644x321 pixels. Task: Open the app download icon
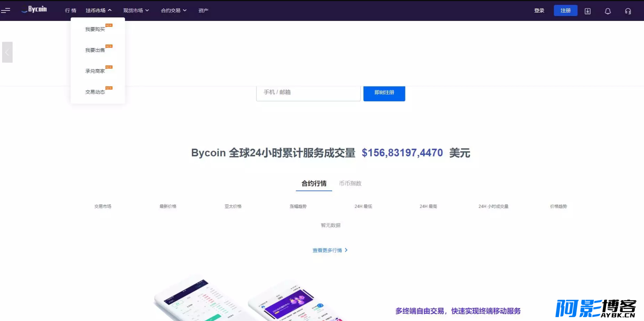(x=587, y=11)
